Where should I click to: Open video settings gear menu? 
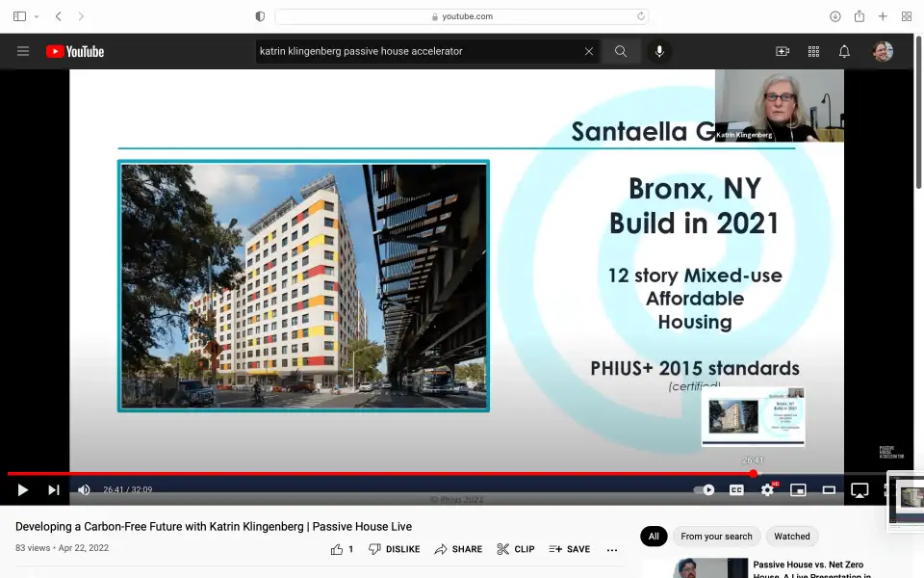pos(767,489)
